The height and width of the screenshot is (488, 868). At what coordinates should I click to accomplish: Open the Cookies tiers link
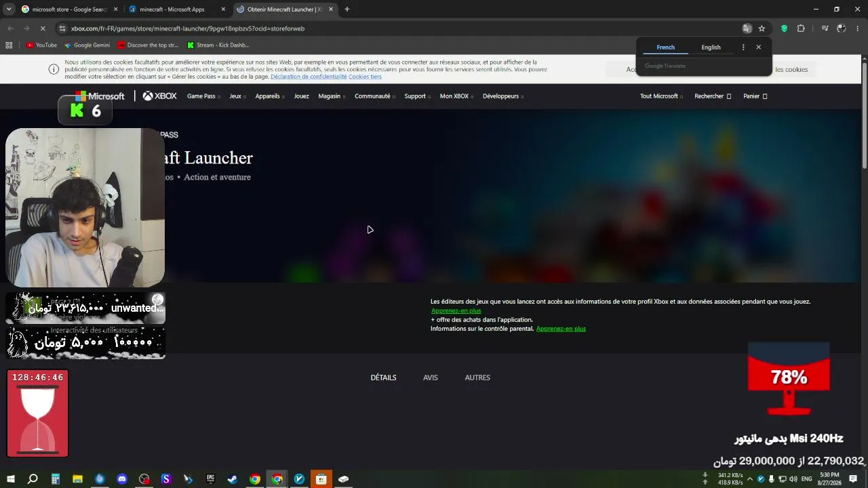point(365,77)
